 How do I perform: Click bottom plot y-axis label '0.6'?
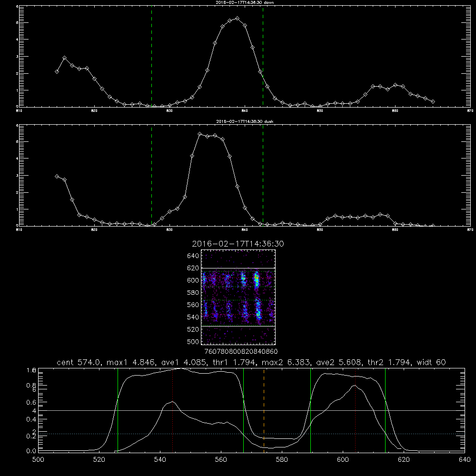tap(31, 402)
